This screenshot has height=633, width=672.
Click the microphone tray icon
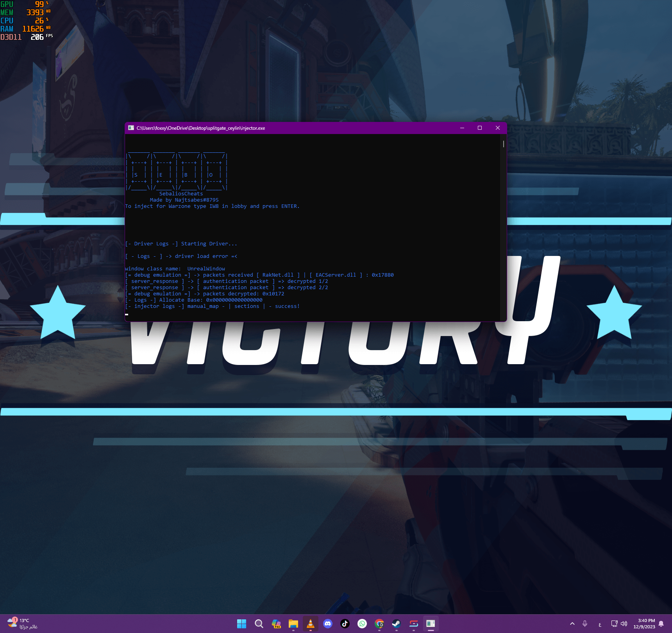(585, 624)
